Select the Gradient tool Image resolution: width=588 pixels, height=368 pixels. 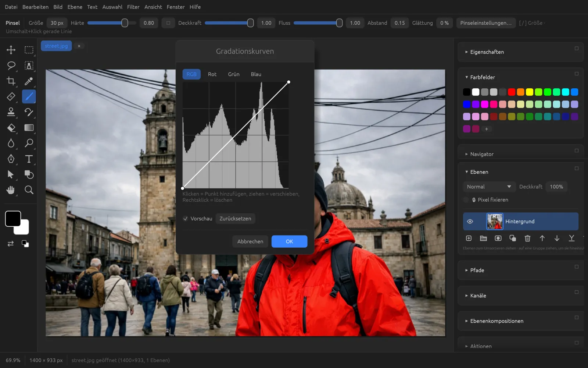point(29,128)
